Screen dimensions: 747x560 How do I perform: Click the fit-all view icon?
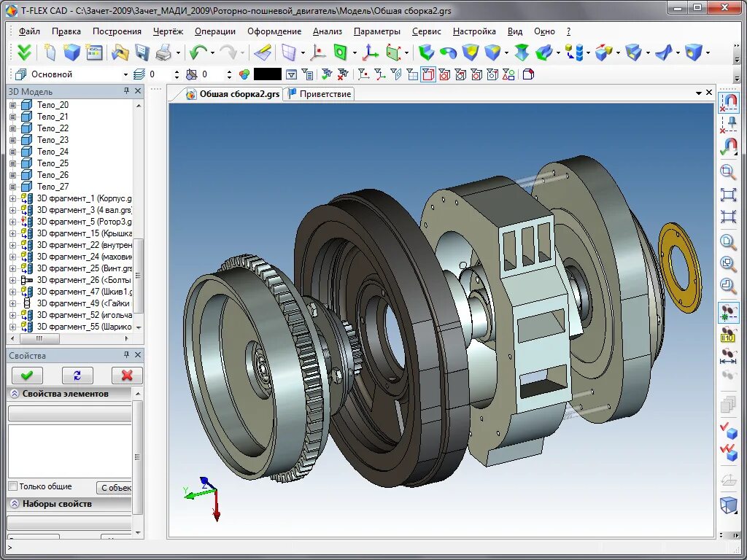(x=728, y=195)
